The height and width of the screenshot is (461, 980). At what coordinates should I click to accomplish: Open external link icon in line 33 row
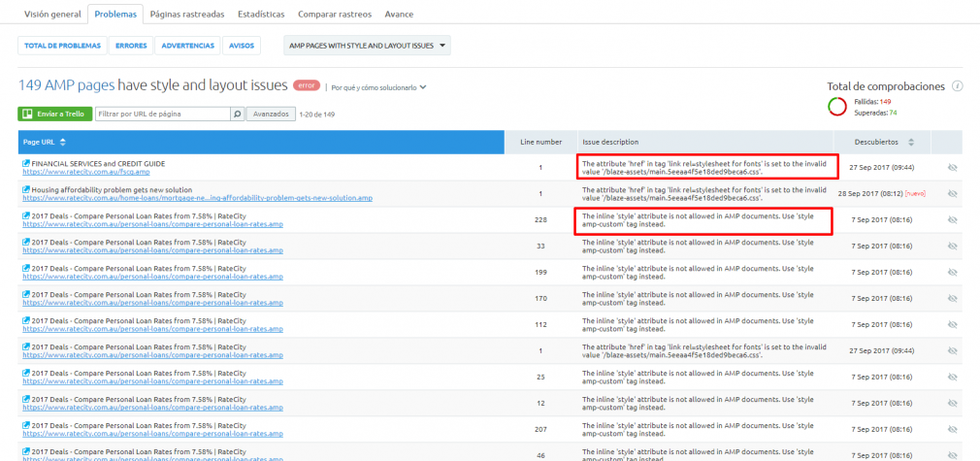(x=26, y=242)
